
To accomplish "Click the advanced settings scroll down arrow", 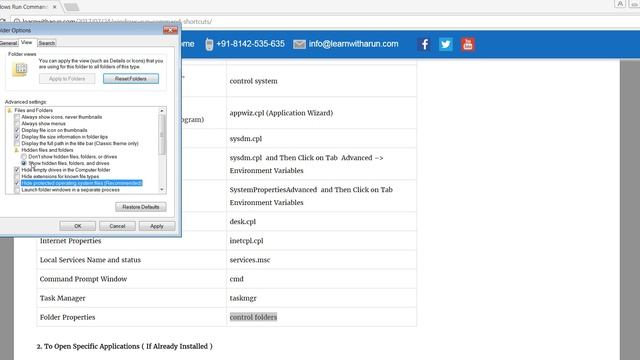I will coord(162,190).
